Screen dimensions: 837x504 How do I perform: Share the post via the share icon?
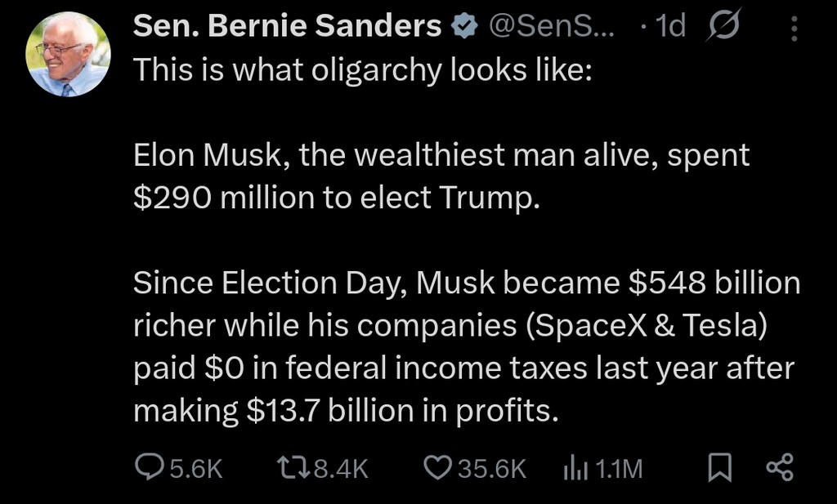(x=779, y=467)
